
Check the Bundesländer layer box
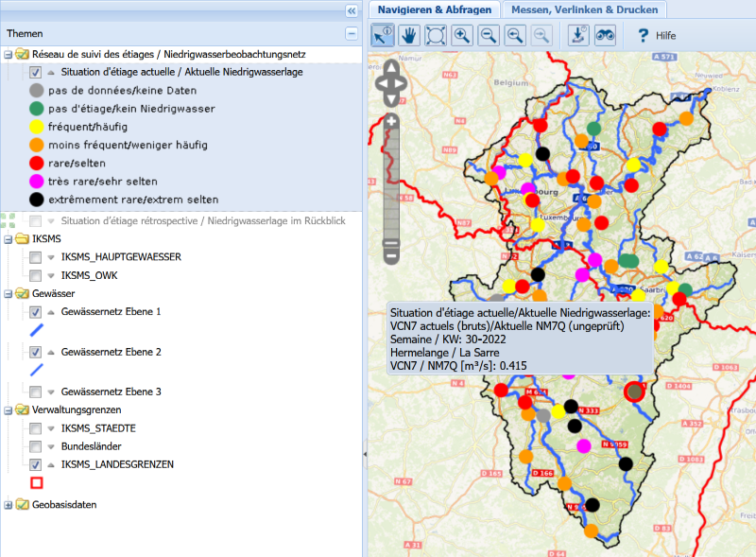click(35, 446)
